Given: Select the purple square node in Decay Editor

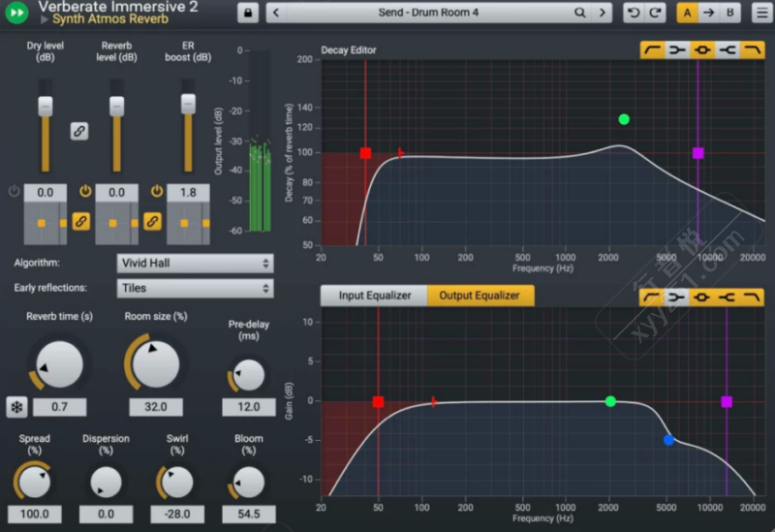Looking at the screenshot, I should [697, 153].
